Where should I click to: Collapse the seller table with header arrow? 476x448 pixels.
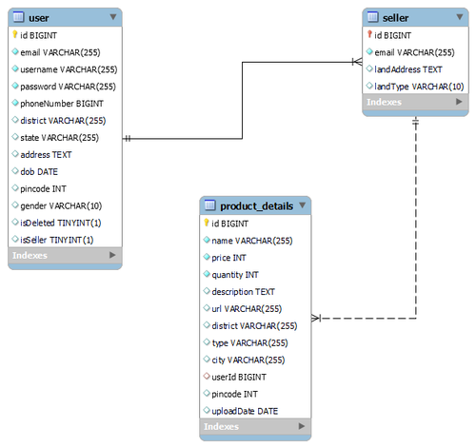(460, 17)
